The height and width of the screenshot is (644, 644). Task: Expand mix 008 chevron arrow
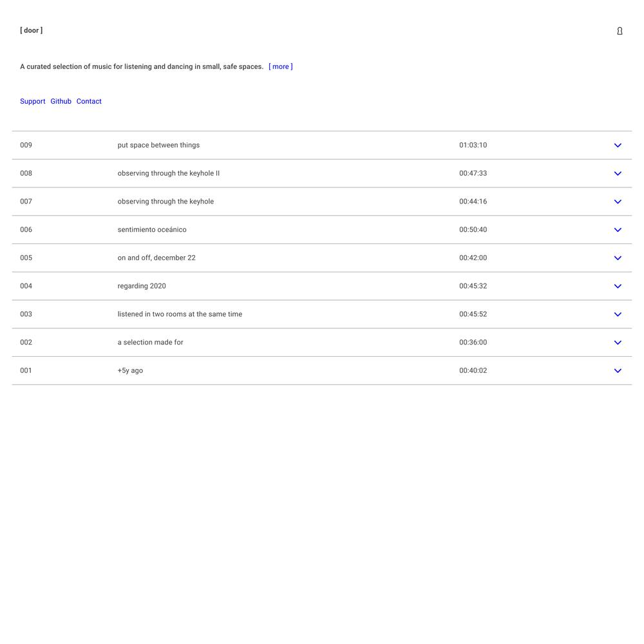click(x=618, y=174)
